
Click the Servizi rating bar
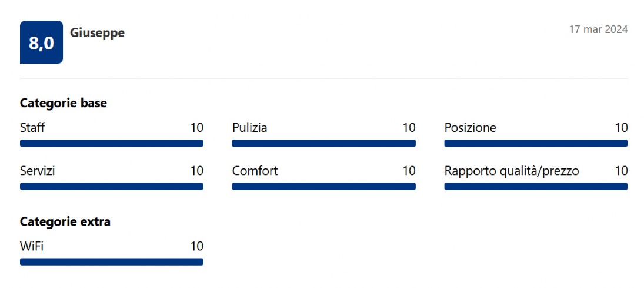pyautogui.click(x=112, y=186)
